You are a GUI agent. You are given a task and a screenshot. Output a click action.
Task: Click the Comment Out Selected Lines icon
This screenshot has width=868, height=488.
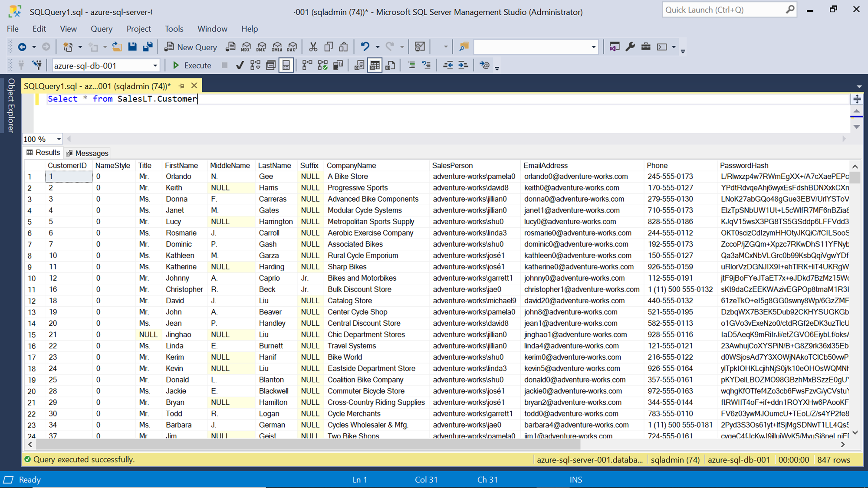[x=411, y=65]
